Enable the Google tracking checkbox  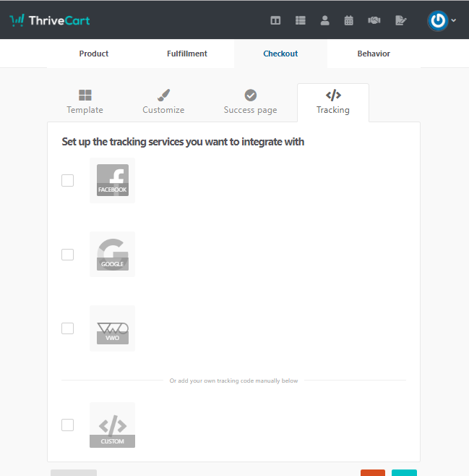(68, 255)
